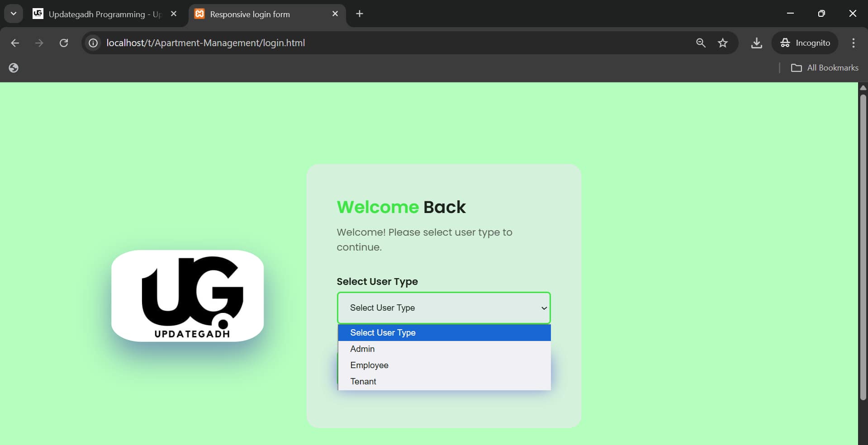Click the Incognito indicator button
The width and height of the screenshot is (868, 445).
tap(805, 43)
